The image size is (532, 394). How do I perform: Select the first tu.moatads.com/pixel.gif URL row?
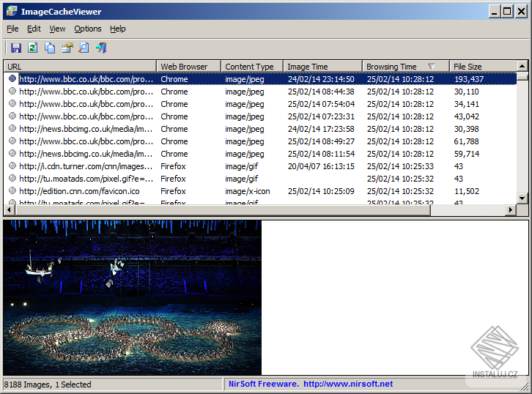(x=260, y=179)
